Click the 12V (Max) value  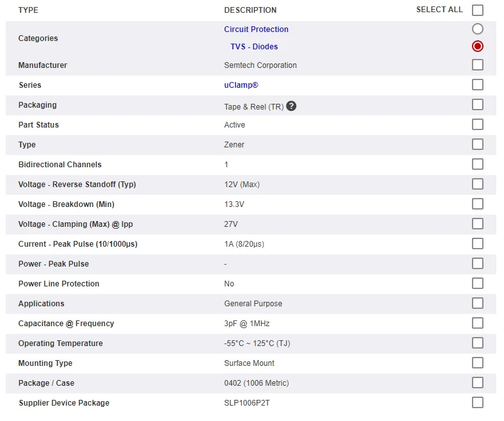242,185
